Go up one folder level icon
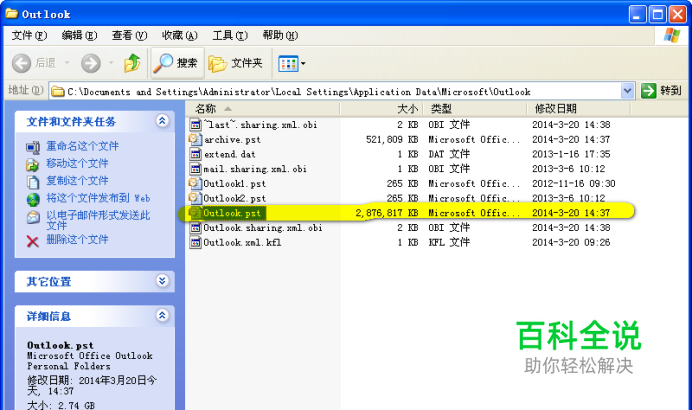Image resolution: width=692 pixels, height=410 pixels. (x=132, y=63)
